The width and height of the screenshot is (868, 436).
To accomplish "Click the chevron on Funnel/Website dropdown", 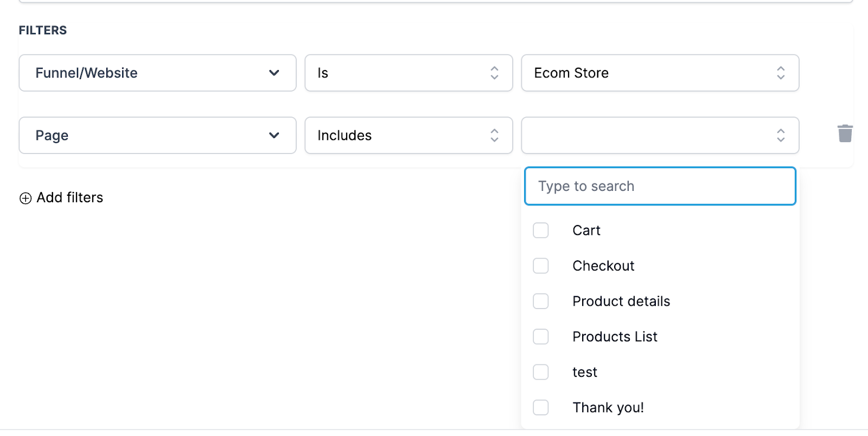I will point(274,73).
